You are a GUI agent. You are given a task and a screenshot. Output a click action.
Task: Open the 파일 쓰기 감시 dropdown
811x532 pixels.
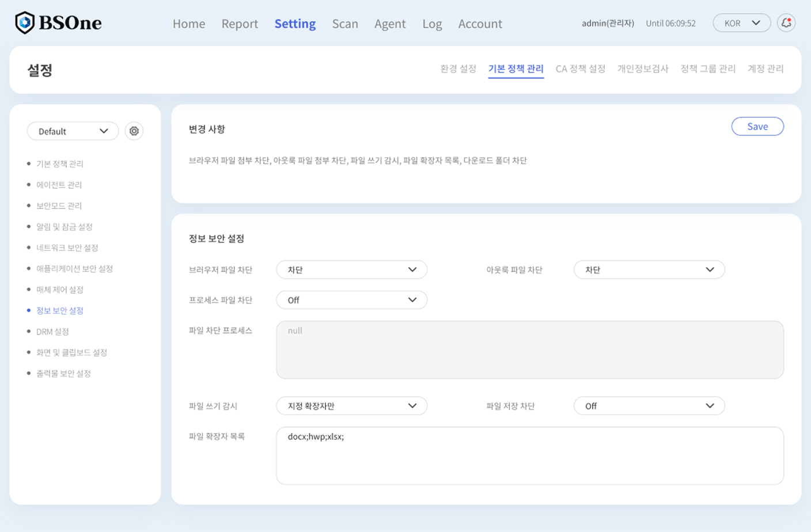tap(351, 406)
